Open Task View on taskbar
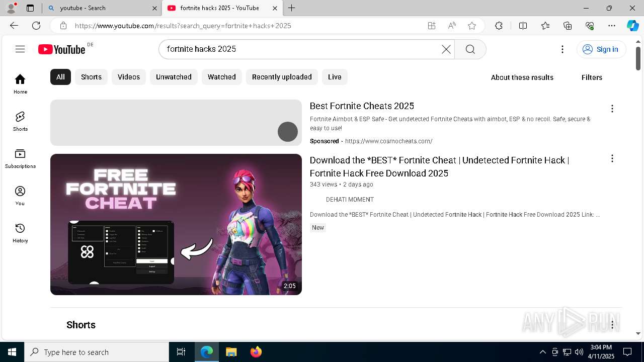 (x=181, y=352)
